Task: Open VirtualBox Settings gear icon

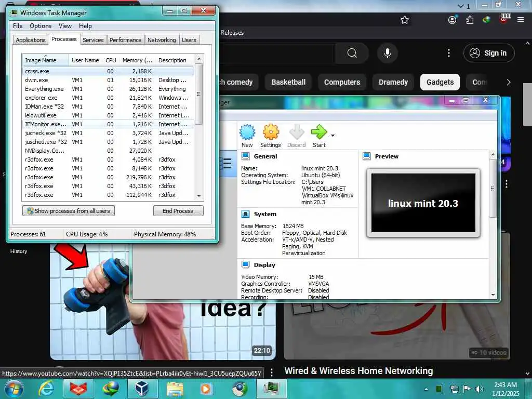Action: (271, 132)
